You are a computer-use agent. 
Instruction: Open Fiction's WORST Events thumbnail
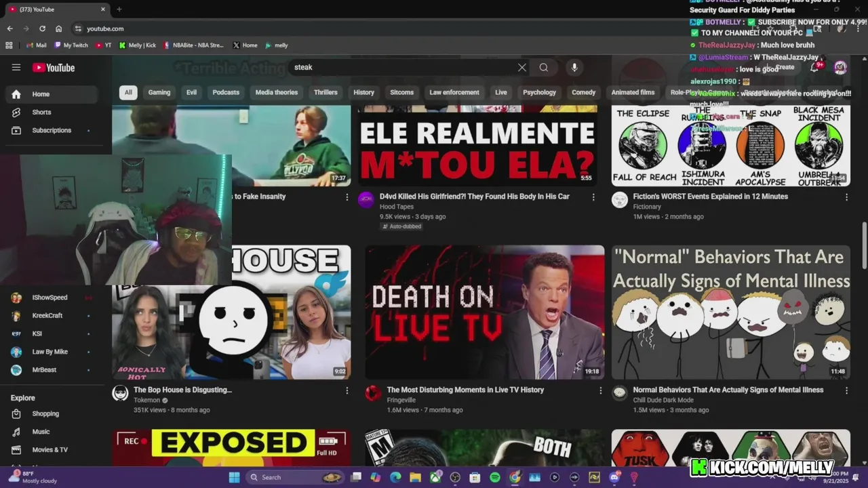pos(731,145)
